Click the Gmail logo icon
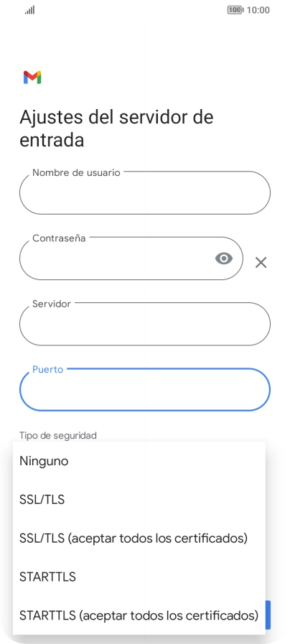 32,78
